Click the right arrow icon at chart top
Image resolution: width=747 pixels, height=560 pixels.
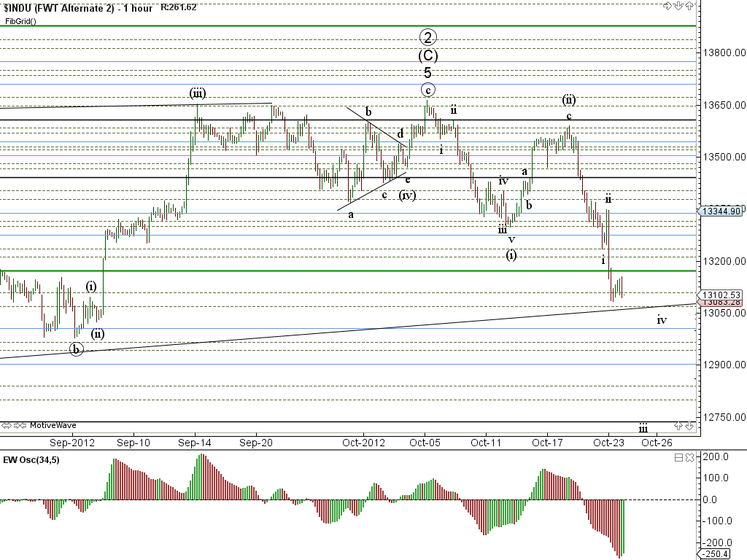click(667, 7)
